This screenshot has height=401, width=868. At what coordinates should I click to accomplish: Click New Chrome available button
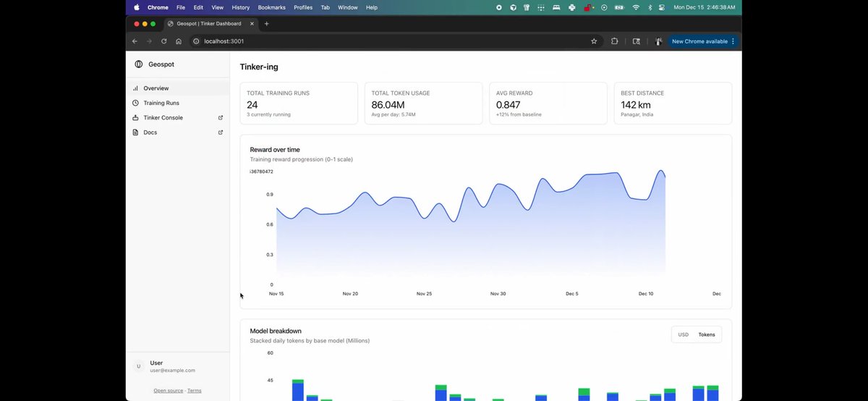coord(699,41)
